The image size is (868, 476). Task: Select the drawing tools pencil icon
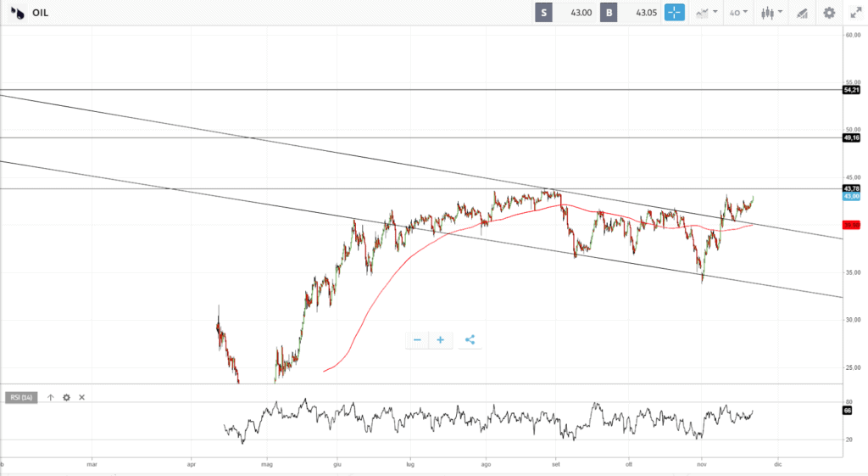[802, 13]
